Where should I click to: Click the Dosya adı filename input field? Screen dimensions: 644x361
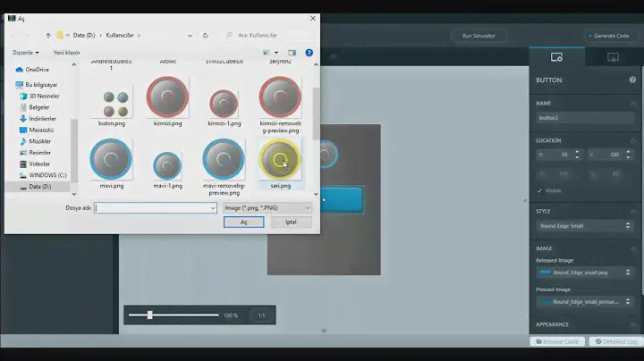(156, 207)
